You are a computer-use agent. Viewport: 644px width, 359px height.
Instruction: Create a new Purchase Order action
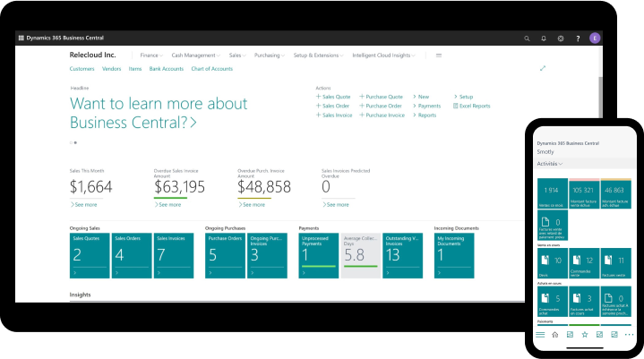click(x=381, y=106)
